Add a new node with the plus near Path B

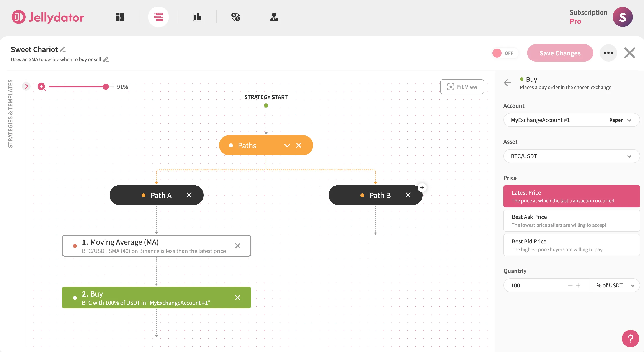click(x=422, y=187)
